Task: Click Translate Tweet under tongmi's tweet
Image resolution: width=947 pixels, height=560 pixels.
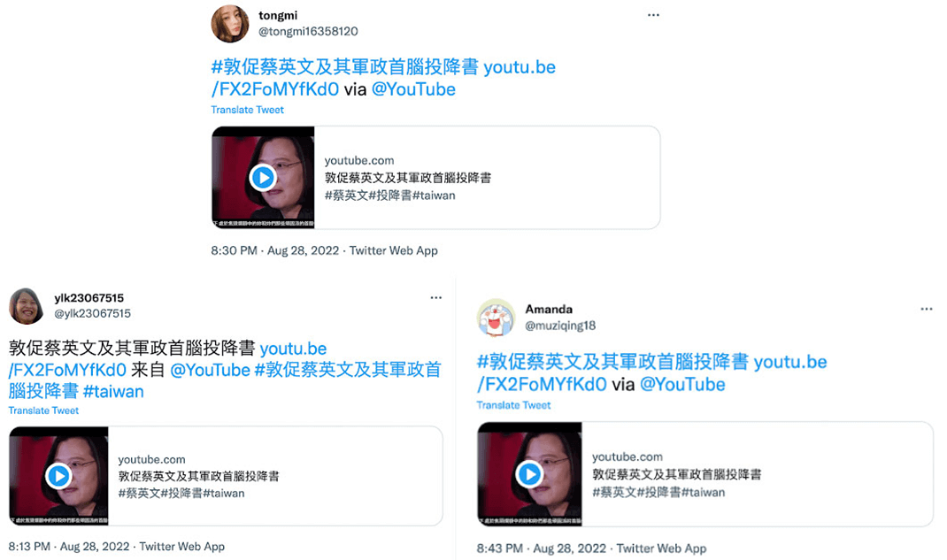Action: (x=247, y=110)
